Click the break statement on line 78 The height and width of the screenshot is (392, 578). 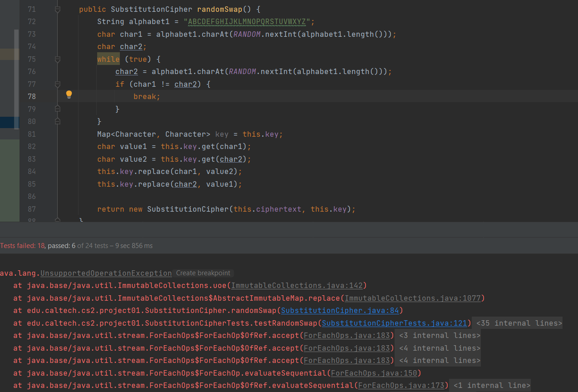[x=145, y=96]
